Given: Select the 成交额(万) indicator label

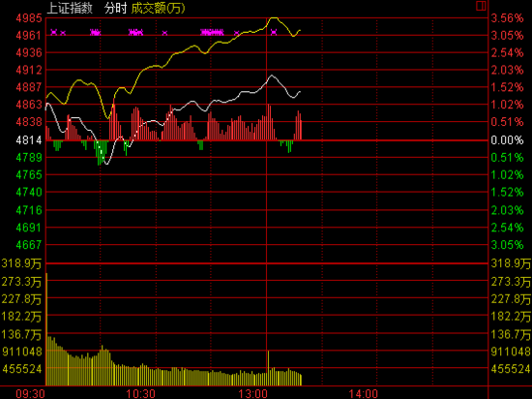Looking at the screenshot, I should tap(158, 8).
